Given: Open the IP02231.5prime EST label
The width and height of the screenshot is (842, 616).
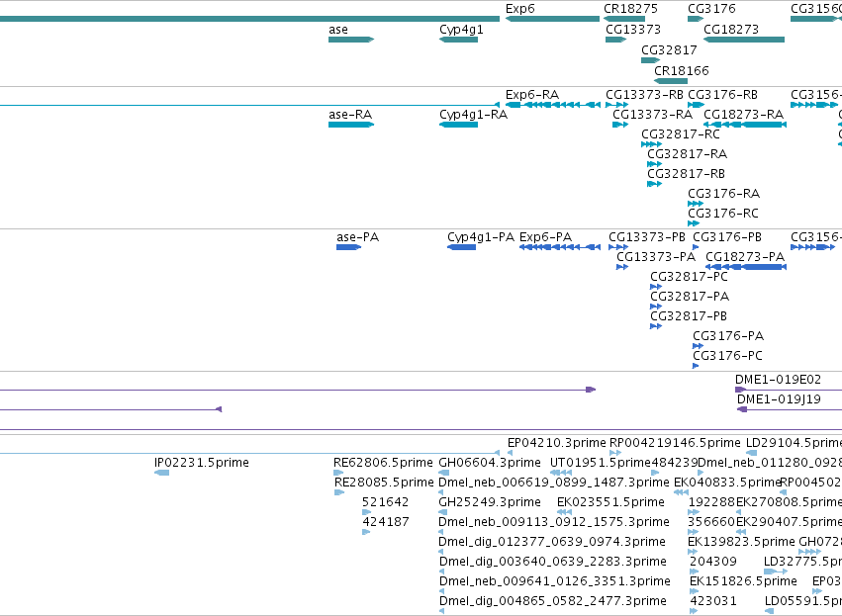Looking at the screenshot, I should [x=202, y=463].
